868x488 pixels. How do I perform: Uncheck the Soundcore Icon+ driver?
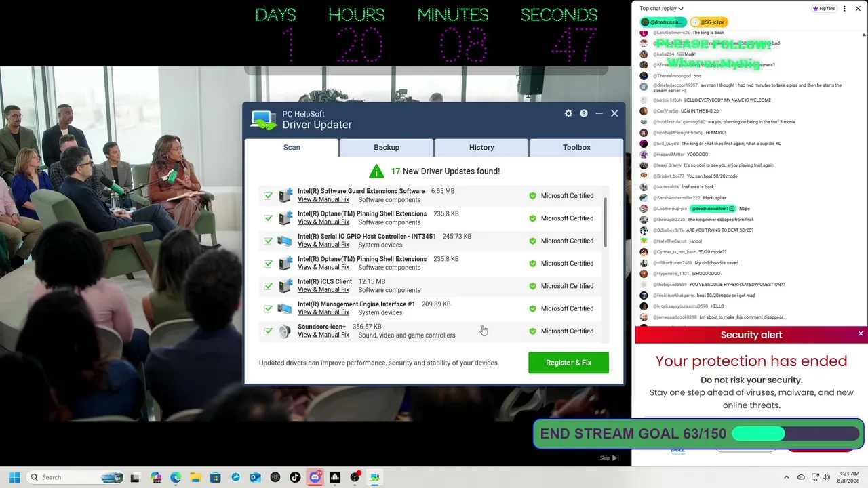[269, 331]
